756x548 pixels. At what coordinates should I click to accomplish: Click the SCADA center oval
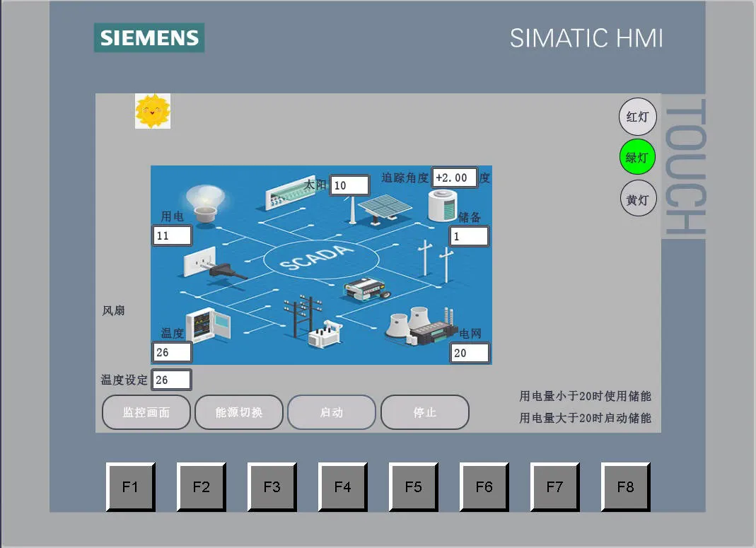(x=321, y=258)
